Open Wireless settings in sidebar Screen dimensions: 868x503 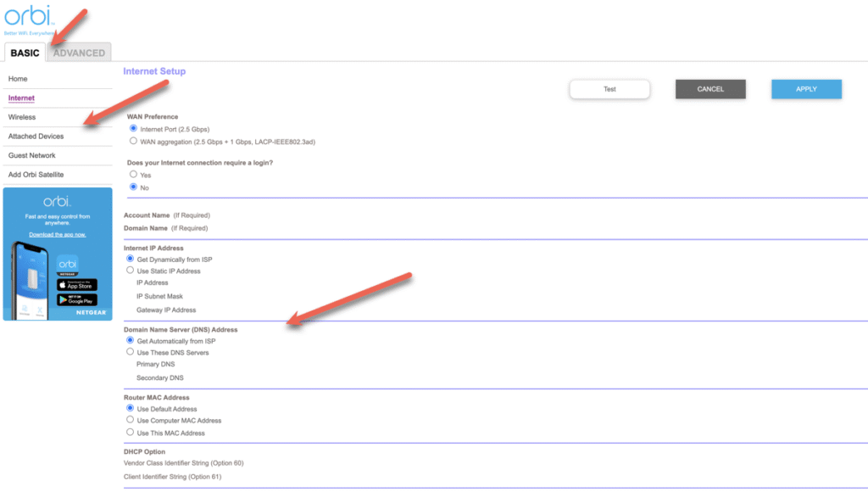22,117
